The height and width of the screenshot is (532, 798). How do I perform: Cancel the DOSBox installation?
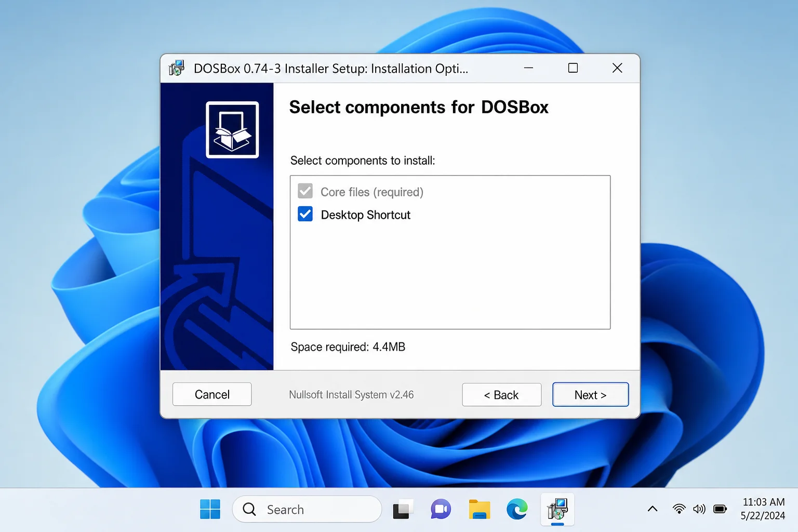(212, 394)
